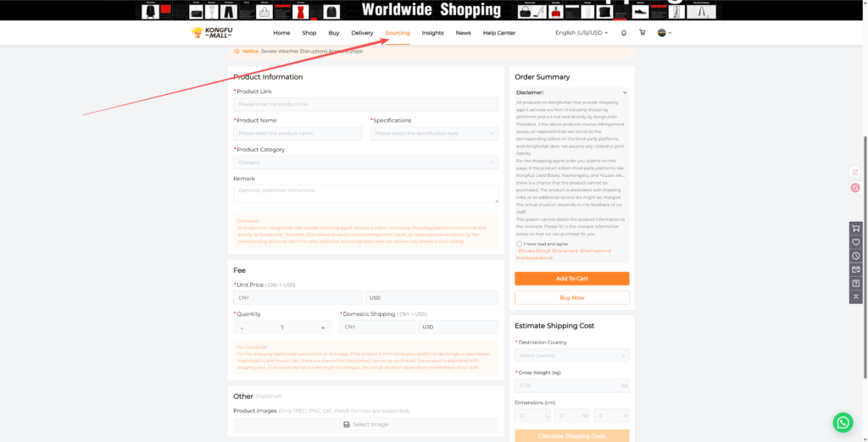This screenshot has width=868, height=442.
Task: Open the user avatar menu in header
Action: pos(665,33)
